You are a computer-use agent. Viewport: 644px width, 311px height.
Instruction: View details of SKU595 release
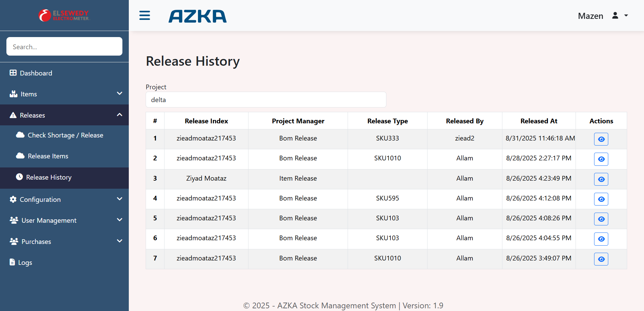pos(601,199)
